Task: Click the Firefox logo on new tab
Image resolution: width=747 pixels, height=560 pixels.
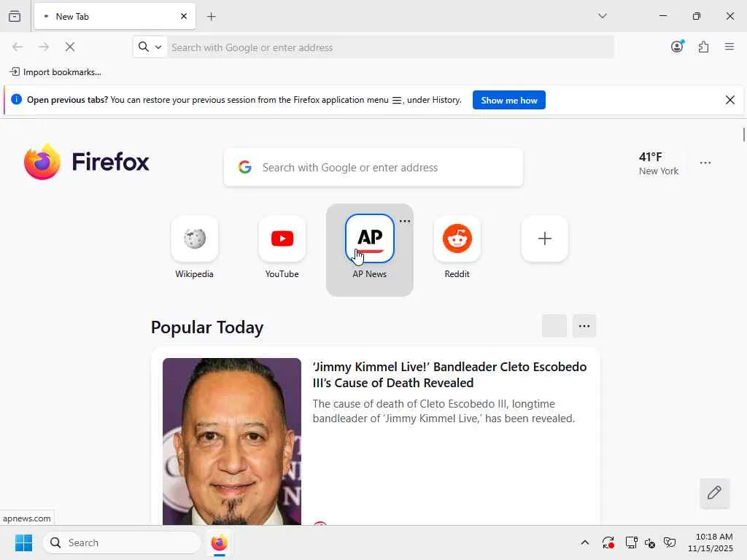Action: click(86, 162)
